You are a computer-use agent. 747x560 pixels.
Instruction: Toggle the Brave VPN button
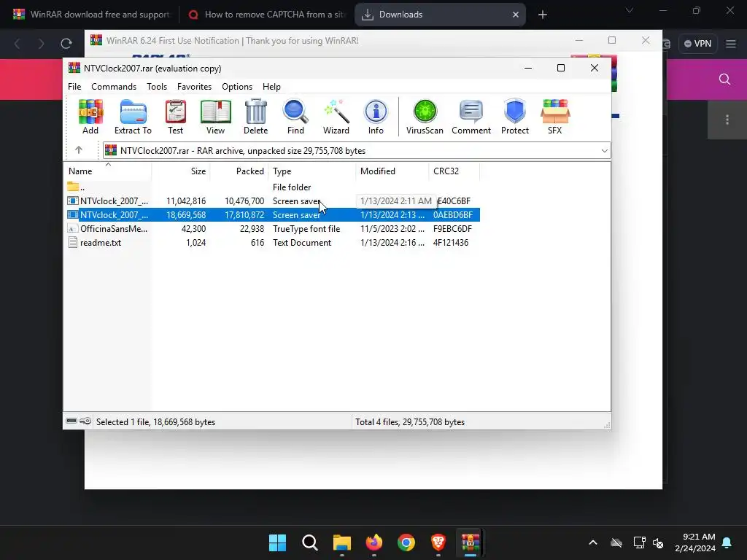(x=697, y=43)
